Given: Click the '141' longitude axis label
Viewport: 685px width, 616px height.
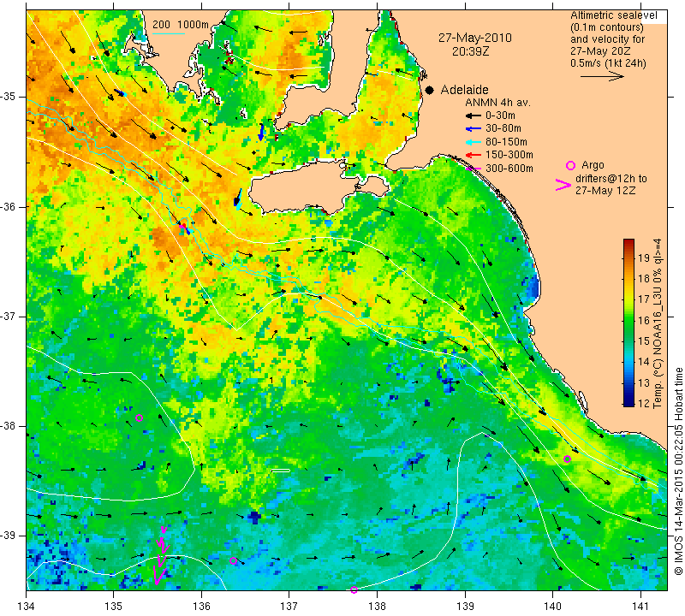Looking at the screenshot, I should [640, 606].
